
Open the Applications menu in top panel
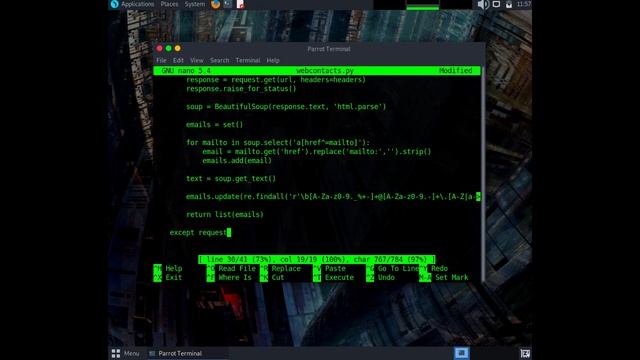click(138, 4)
